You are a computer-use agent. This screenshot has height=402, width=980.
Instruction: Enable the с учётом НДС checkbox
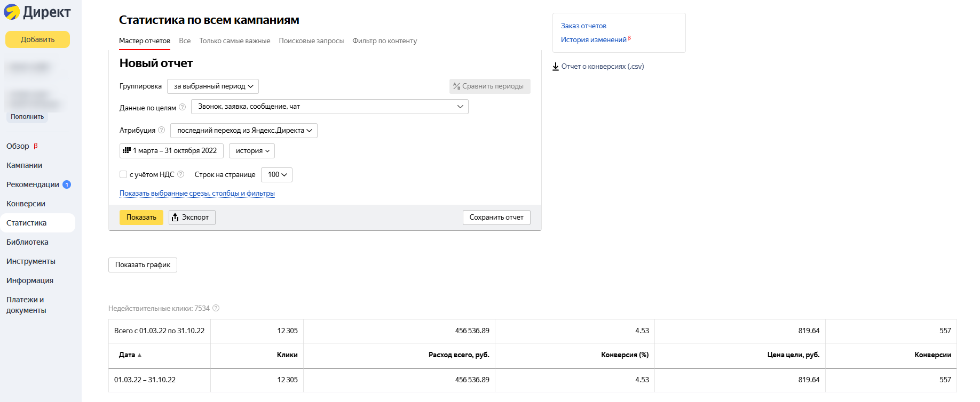[123, 174]
